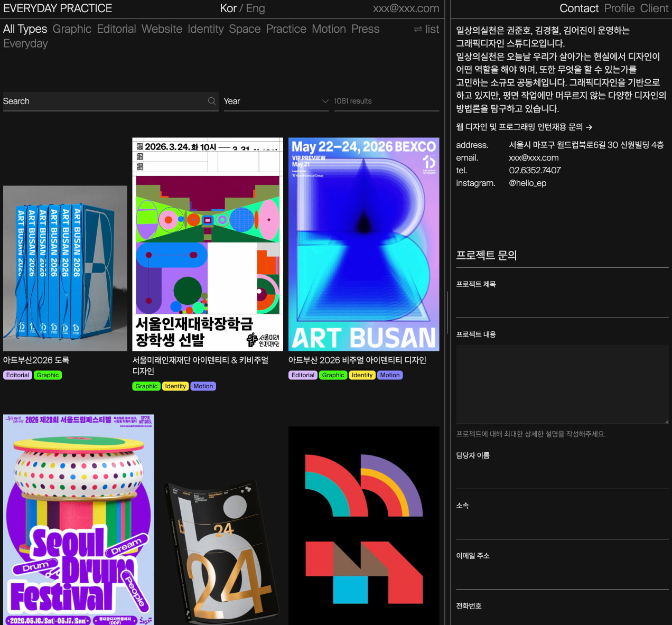672x625 pixels.
Task: Click the 아트부산2026 도록 title
Action: 36,360
